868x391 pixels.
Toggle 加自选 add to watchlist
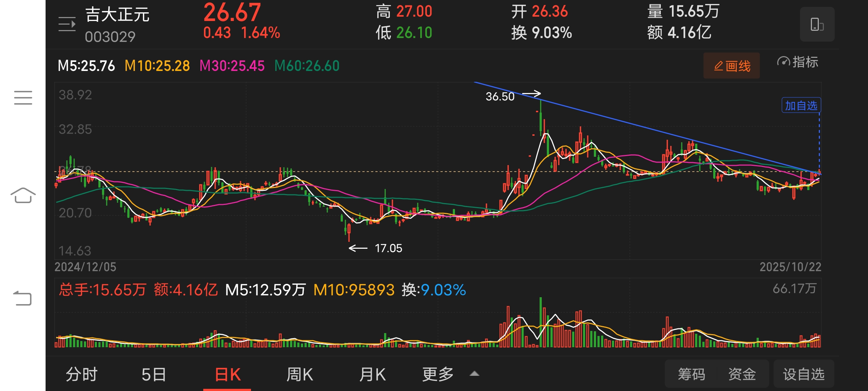click(801, 106)
